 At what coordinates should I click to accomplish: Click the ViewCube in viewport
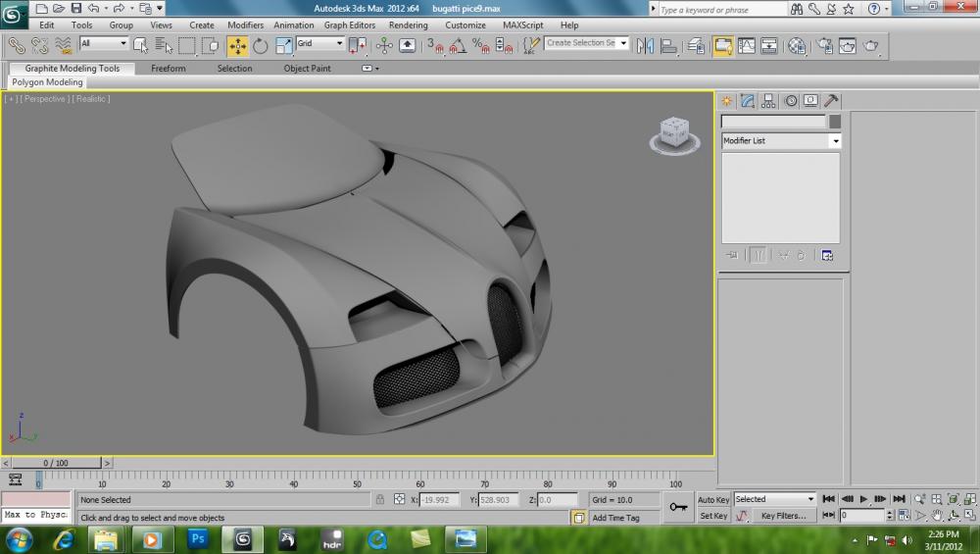tap(674, 134)
